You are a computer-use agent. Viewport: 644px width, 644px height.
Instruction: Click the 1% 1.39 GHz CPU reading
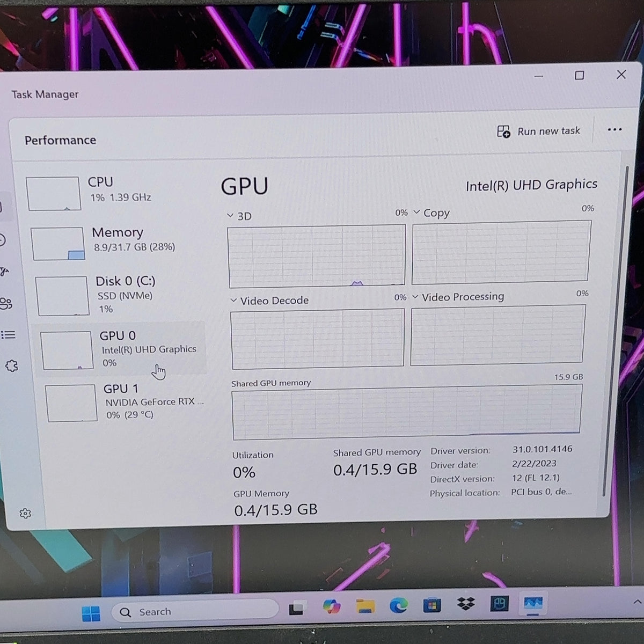pyautogui.click(x=121, y=197)
